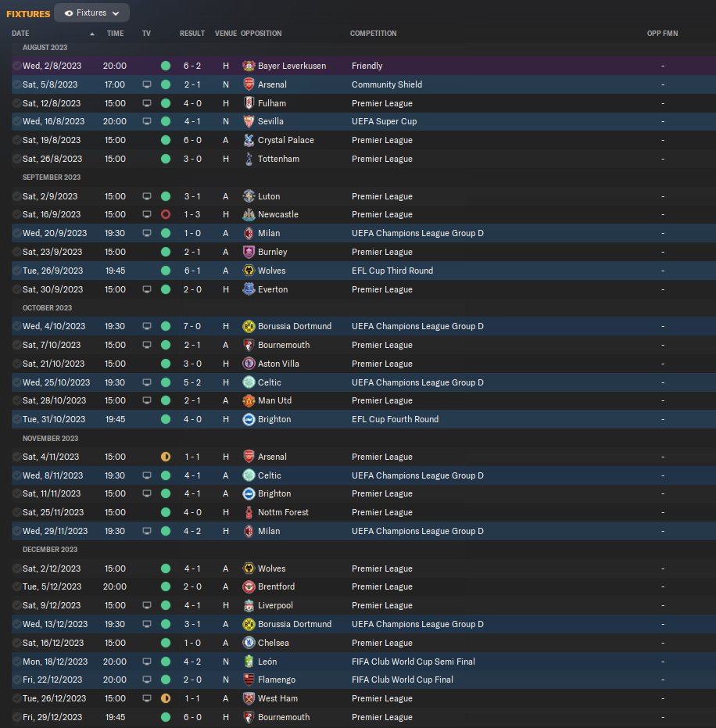The height and width of the screenshot is (728, 716).
Task: Tick the check circle on Fri, 29/12/2023 row
Action: tap(16, 717)
